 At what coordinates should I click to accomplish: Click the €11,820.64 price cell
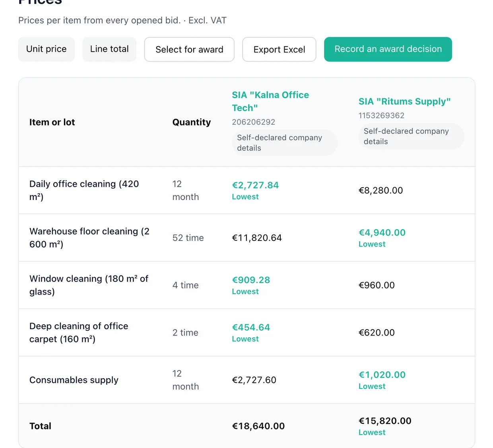click(x=257, y=238)
